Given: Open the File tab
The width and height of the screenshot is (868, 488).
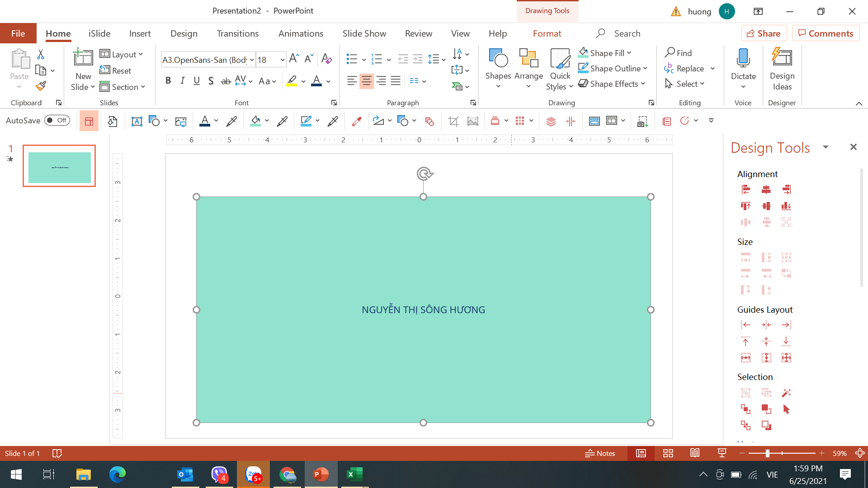Looking at the screenshot, I should (18, 33).
